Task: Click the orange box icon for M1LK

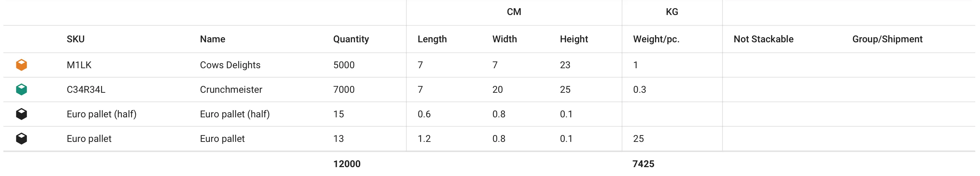Action: tap(21, 65)
